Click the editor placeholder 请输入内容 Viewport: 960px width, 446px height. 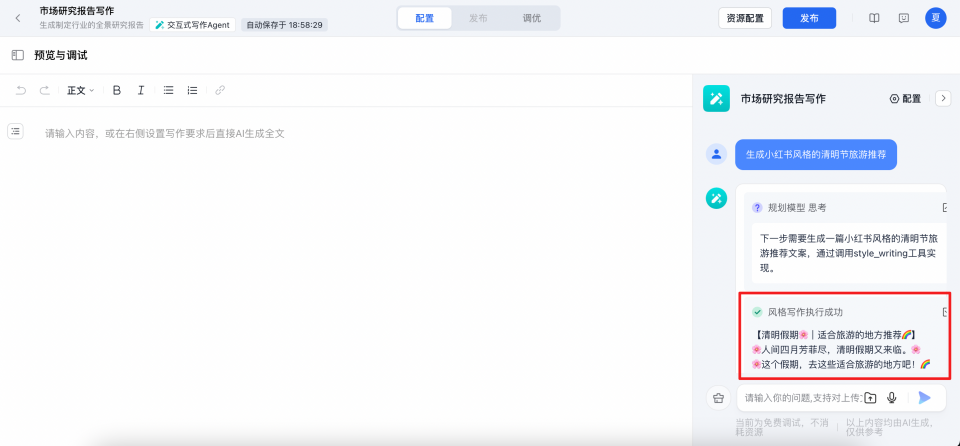tap(165, 133)
